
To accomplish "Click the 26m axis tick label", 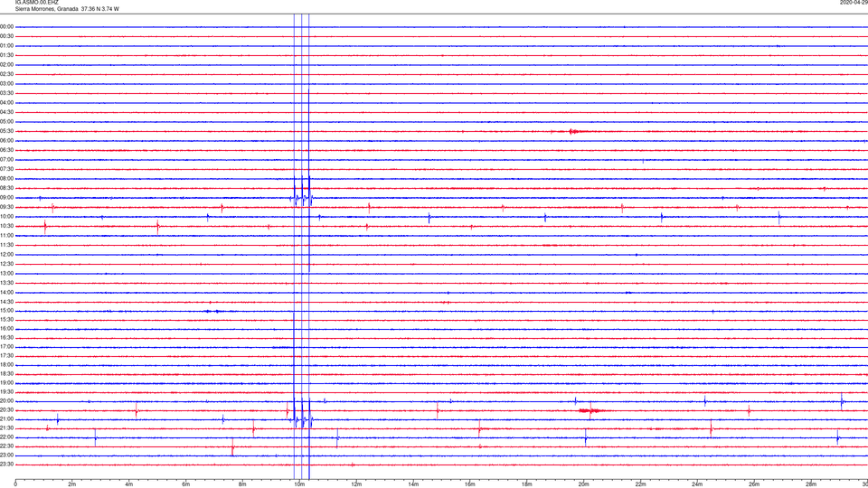I will [x=754, y=484].
